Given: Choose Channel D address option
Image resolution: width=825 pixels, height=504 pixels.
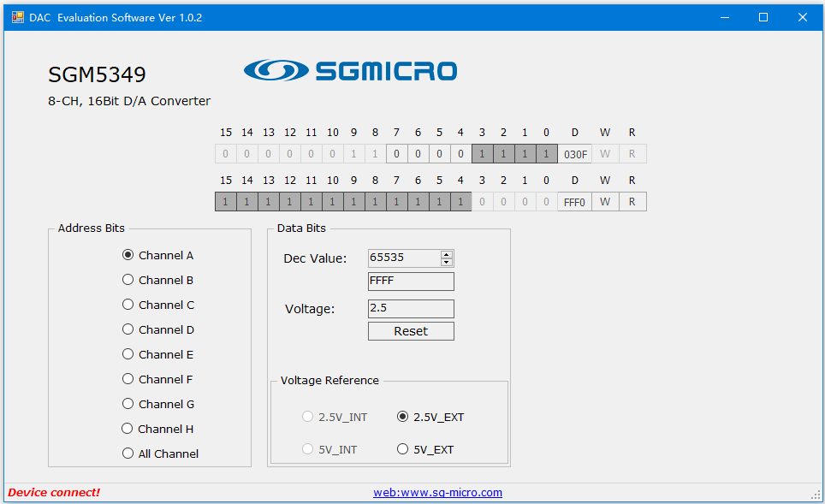Looking at the screenshot, I should [158, 329].
